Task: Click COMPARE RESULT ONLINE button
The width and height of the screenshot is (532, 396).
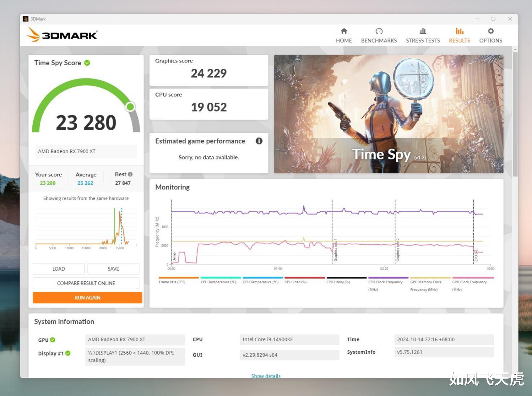Action: coord(86,283)
